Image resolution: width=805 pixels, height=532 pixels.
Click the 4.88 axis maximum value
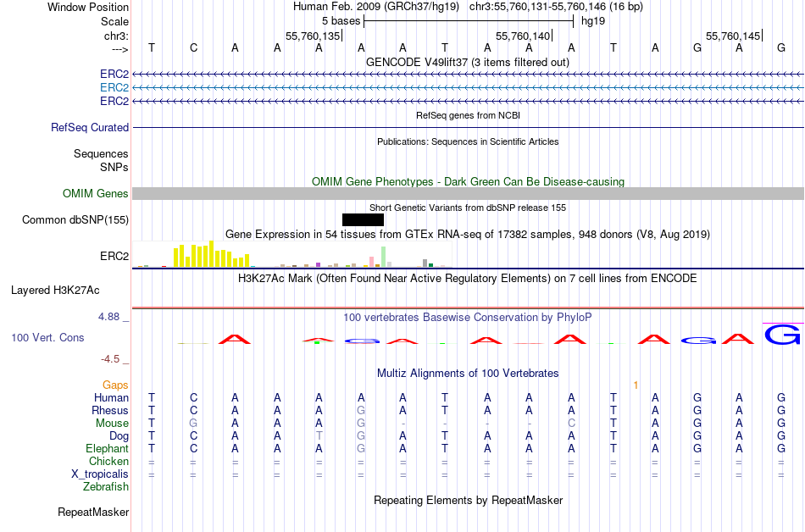(x=108, y=317)
